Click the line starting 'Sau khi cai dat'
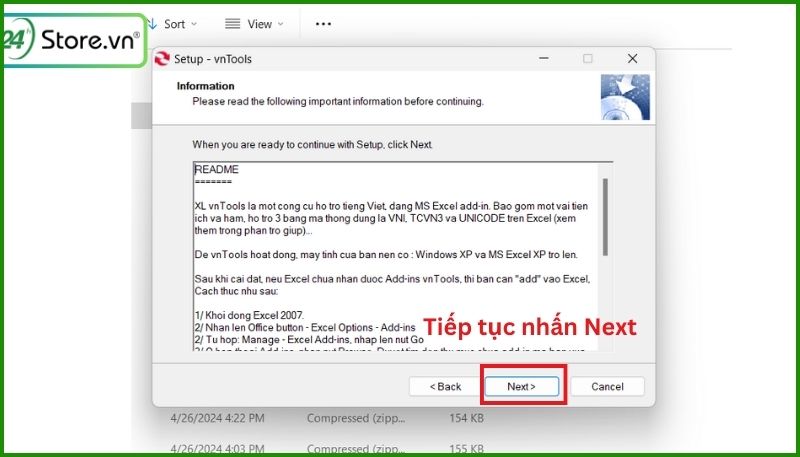800x457 pixels. click(392, 279)
